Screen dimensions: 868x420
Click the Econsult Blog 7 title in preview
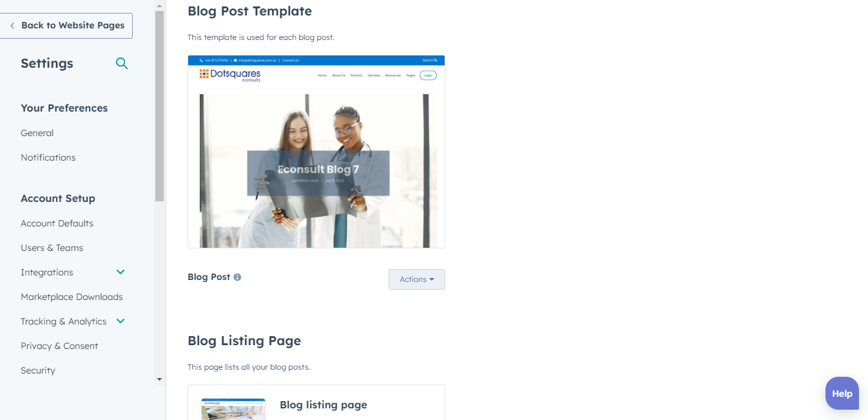tap(318, 170)
